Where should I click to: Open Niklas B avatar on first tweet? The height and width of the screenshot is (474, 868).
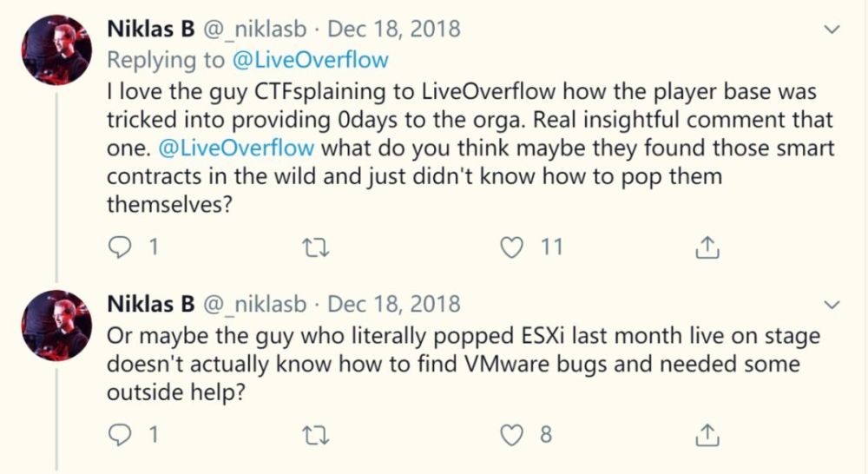point(56,49)
